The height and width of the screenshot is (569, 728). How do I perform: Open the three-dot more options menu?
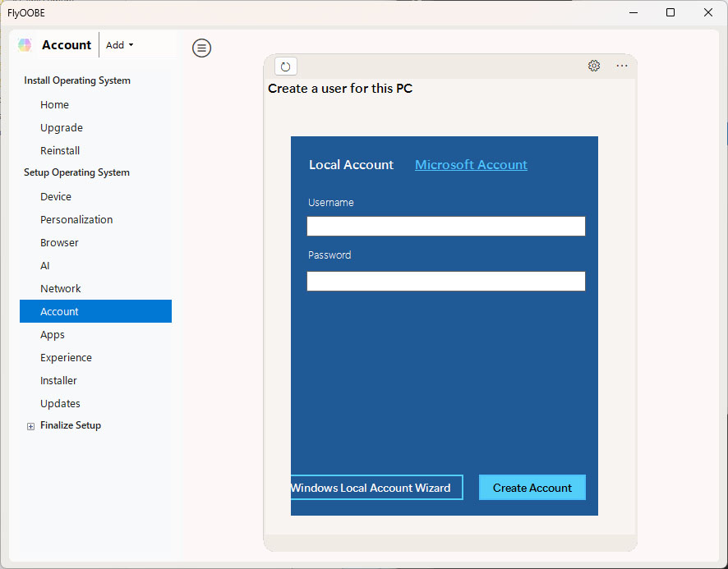622,67
